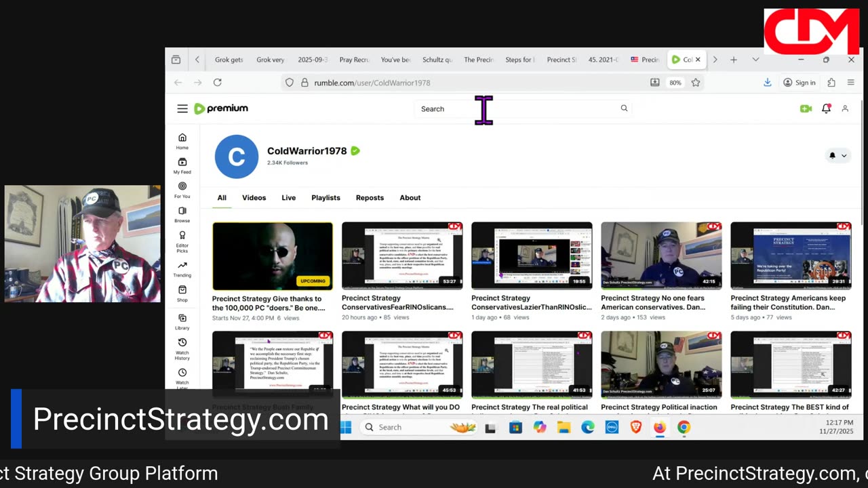This screenshot has width=868, height=488.
Task: Click the green upload video camera icon
Action: tap(806, 108)
